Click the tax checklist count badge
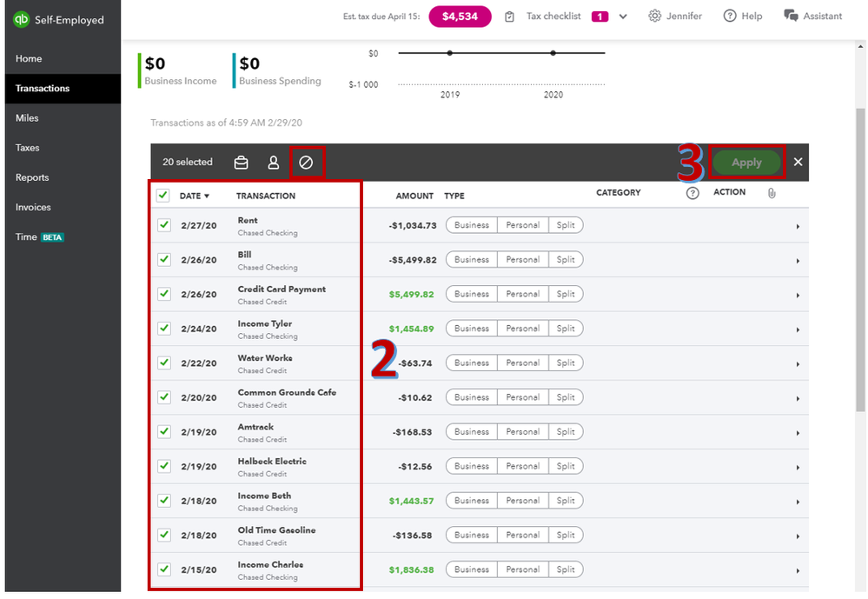 click(600, 17)
